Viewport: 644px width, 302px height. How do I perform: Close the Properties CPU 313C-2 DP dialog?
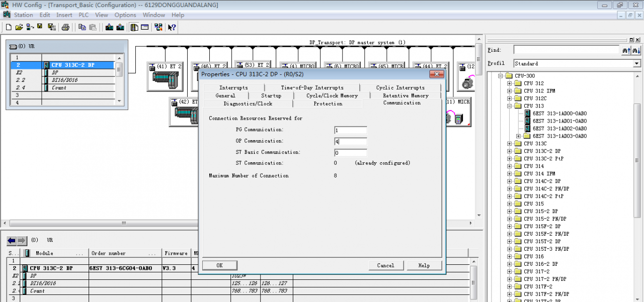pyautogui.click(x=436, y=74)
